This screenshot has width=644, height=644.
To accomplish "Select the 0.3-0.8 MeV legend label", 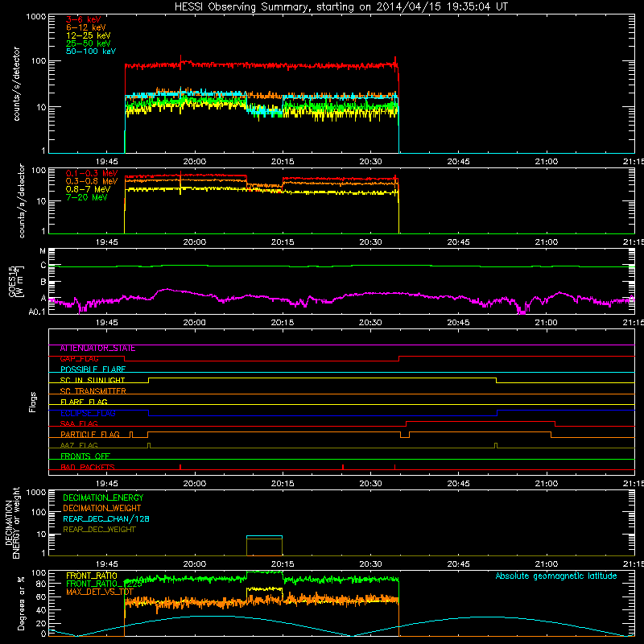I will pyautogui.click(x=92, y=181).
